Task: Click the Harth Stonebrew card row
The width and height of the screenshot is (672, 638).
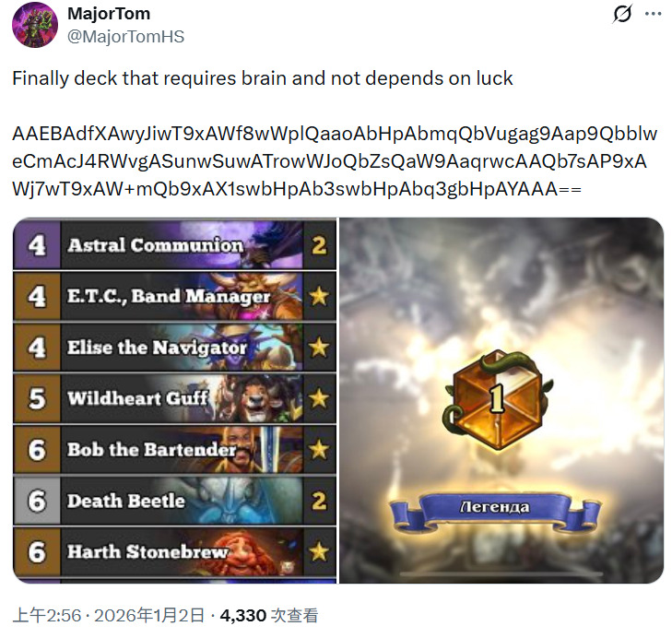Action: tap(175, 551)
